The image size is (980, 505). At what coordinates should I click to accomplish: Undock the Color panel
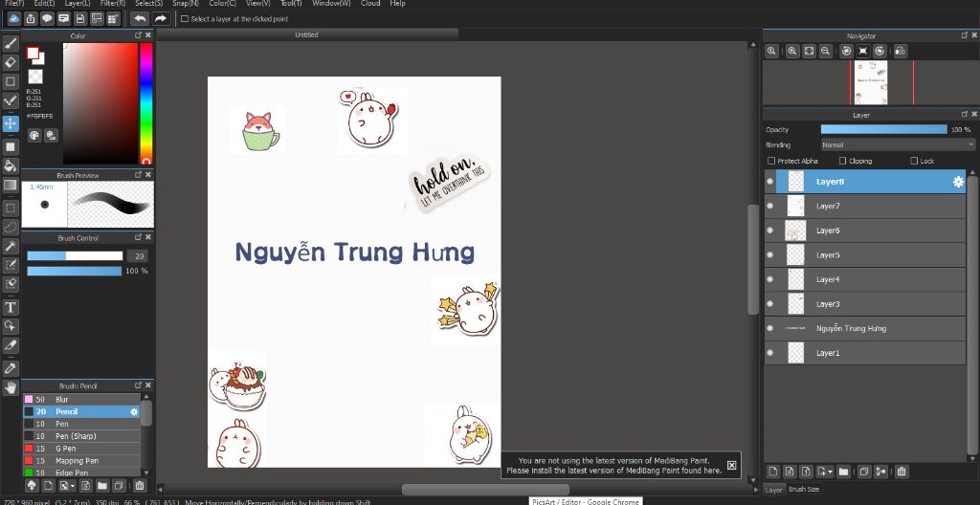click(x=138, y=35)
